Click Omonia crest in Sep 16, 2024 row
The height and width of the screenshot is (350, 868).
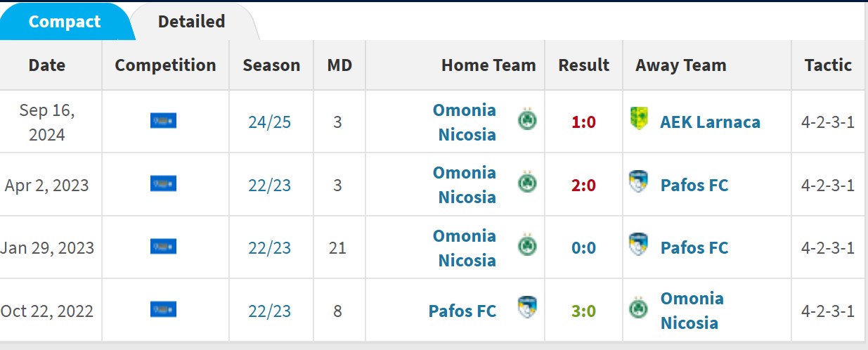pyautogui.click(x=527, y=121)
